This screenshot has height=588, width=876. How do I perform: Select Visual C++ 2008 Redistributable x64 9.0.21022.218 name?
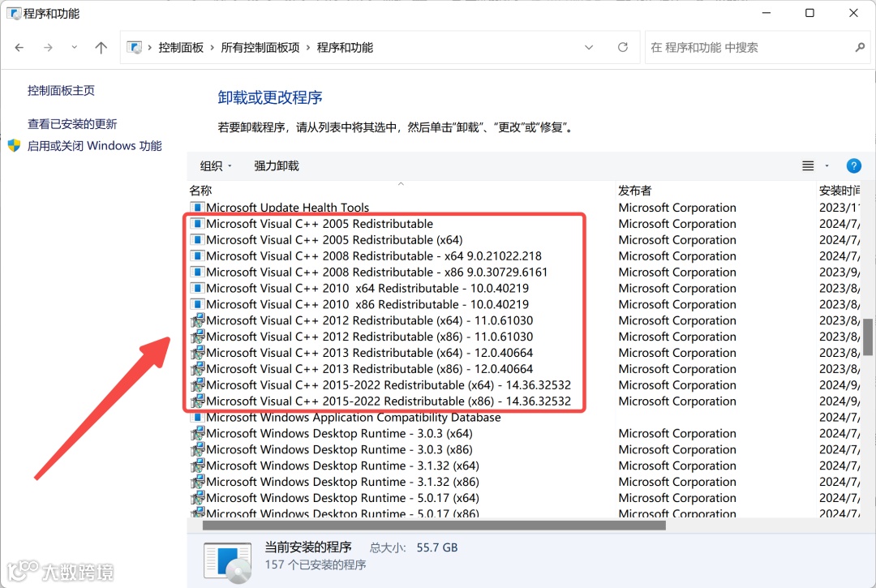(x=374, y=256)
